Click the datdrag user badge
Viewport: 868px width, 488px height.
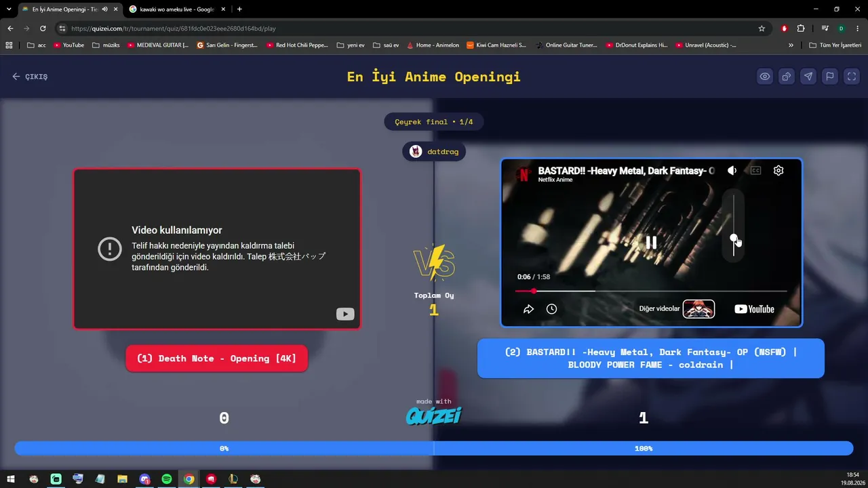(434, 152)
